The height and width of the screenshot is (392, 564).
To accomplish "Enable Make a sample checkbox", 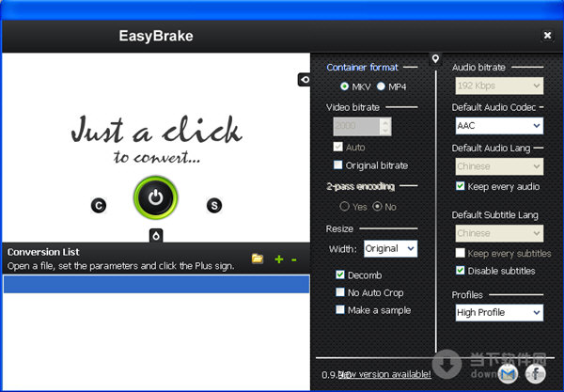I will [340, 309].
